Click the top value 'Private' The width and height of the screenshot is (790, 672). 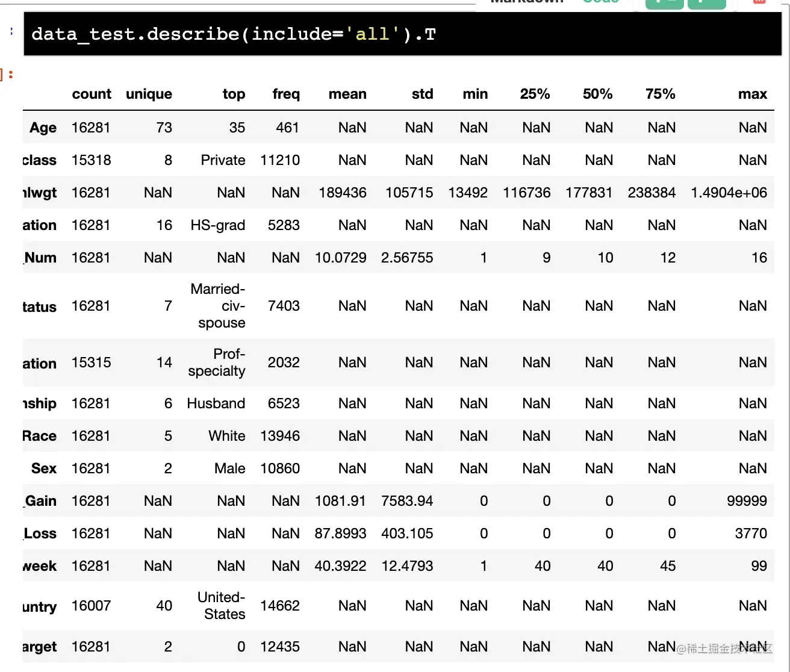tap(223, 160)
